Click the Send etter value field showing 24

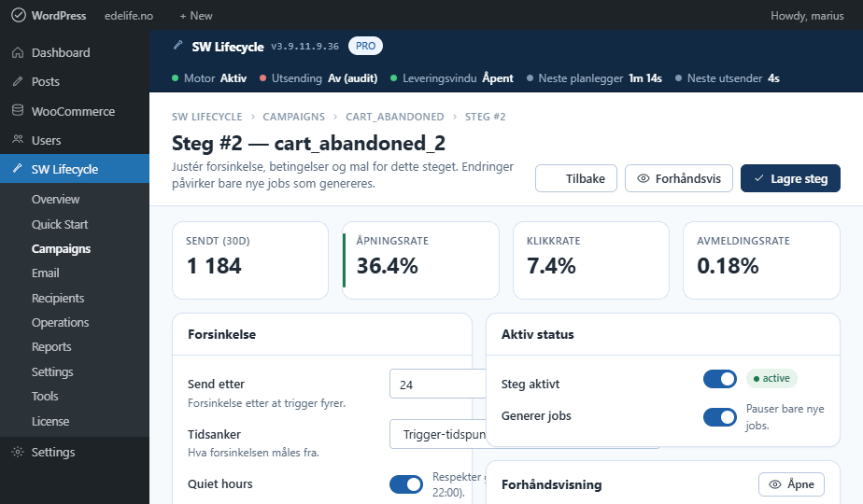pyautogui.click(x=438, y=384)
